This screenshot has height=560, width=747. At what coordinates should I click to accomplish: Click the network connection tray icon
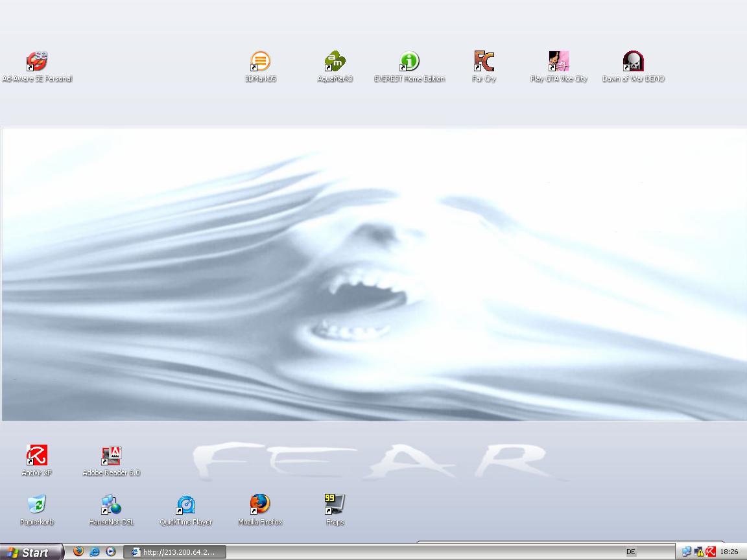click(687, 552)
